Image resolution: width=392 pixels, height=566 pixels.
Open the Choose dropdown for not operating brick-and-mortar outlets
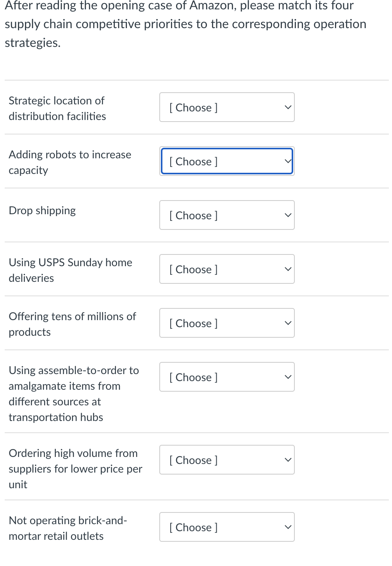(226, 527)
